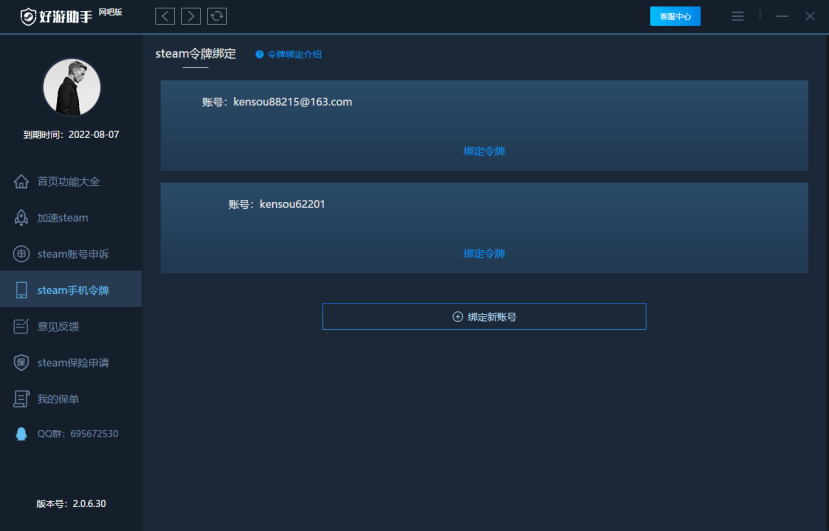Open the hamburger menu icon
829x531 pixels.
coord(738,16)
